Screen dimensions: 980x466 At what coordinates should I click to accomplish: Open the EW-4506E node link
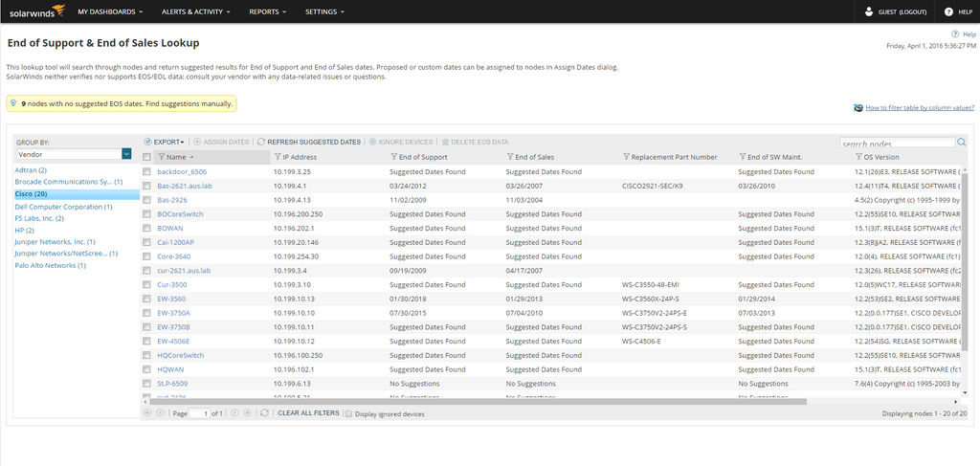(x=173, y=341)
